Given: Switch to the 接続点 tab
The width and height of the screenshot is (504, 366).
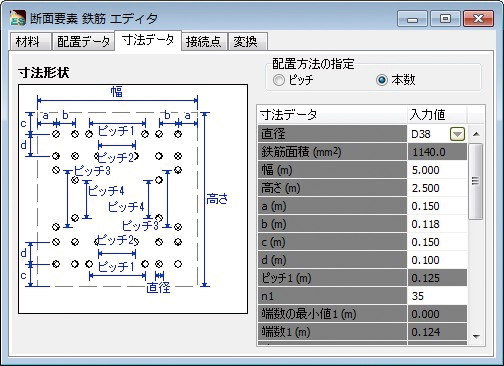Looking at the screenshot, I should (x=204, y=42).
